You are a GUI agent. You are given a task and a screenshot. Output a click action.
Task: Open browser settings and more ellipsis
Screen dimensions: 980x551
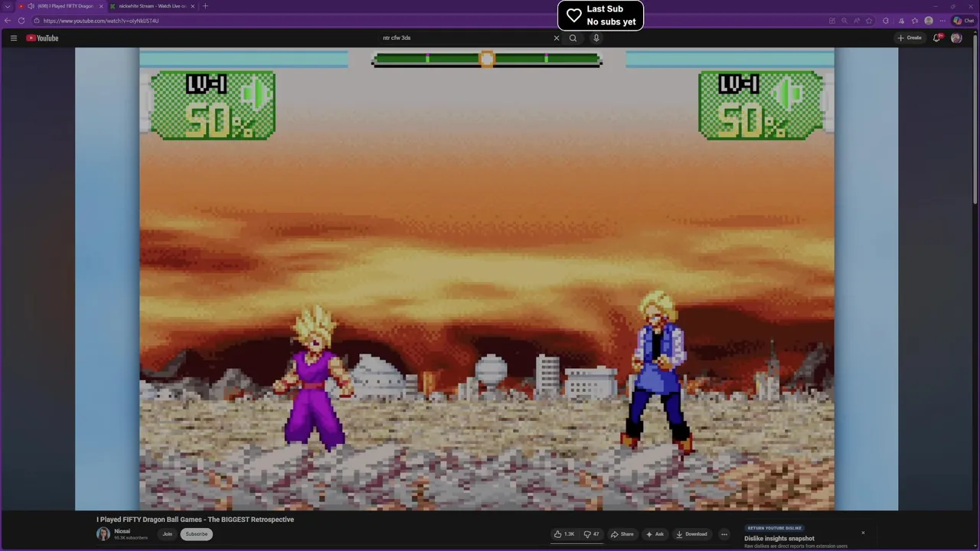942,21
